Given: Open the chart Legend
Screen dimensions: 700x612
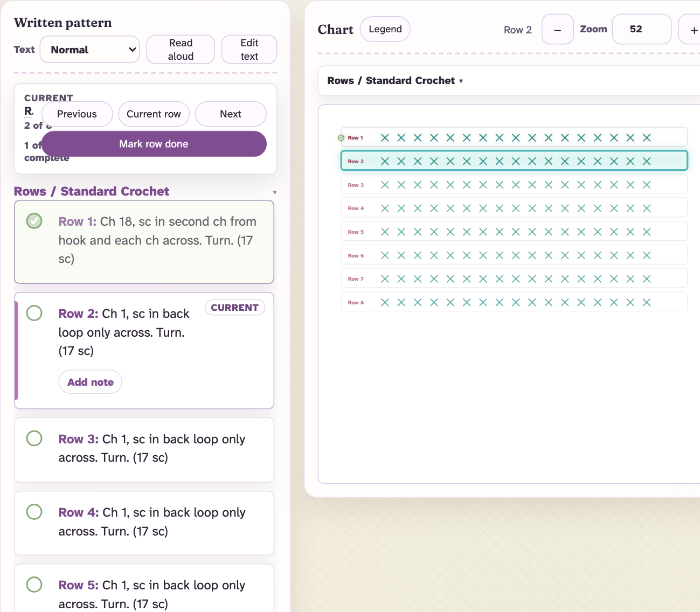Looking at the screenshot, I should click(x=385, y=29).
